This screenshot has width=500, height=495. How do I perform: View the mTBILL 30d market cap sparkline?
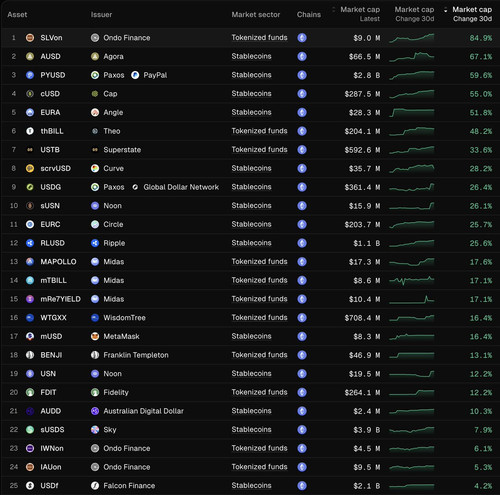(x=412, y=280)
